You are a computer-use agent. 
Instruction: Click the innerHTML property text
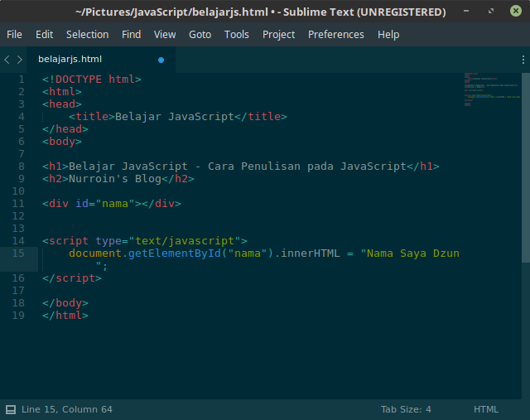tap(311, 253)
